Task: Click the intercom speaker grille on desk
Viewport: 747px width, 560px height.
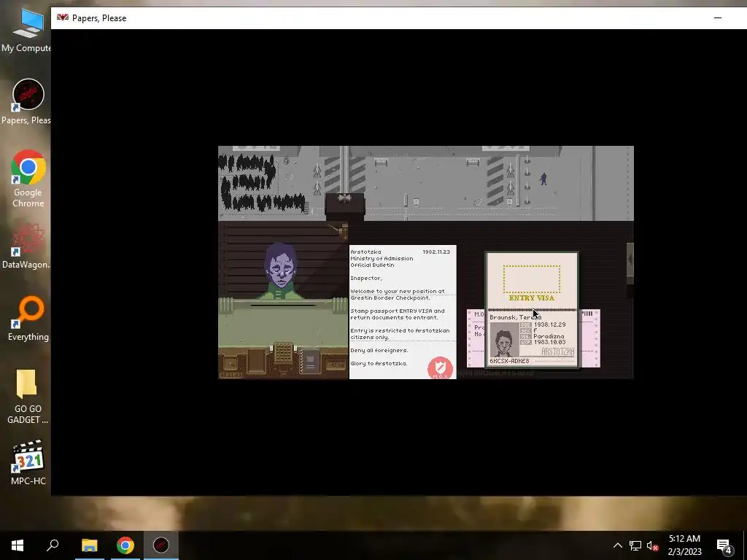Action: pos(283,354)
